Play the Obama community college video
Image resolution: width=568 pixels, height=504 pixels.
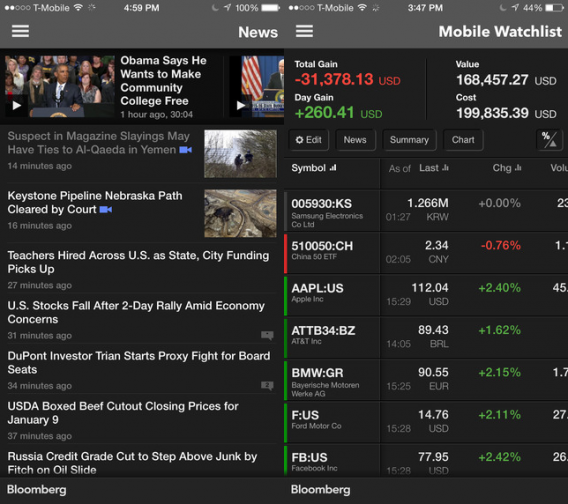(17, 105)
